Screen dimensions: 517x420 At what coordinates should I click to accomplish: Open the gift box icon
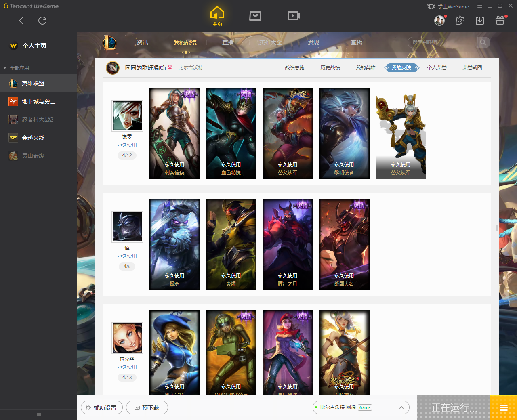(500, 20)
